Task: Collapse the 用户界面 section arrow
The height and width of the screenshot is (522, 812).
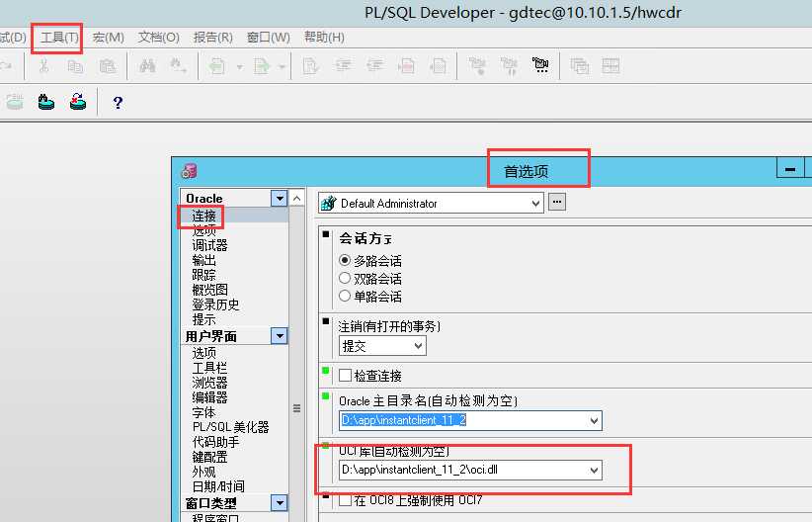Action: (x=280, y=336)
